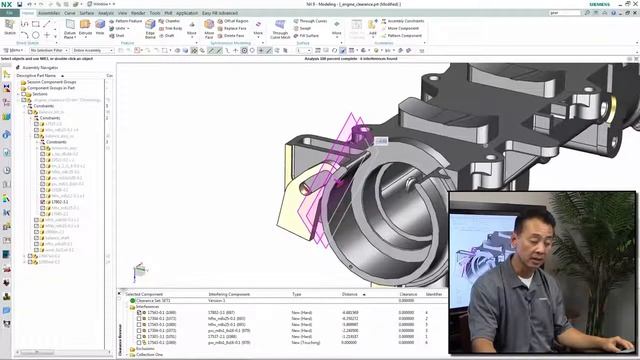This screenshot has width=640, height=360.
Task: Toggle checkbox for interference 17563-0.1 with 17802-3.1
Action: pos(139,312)
